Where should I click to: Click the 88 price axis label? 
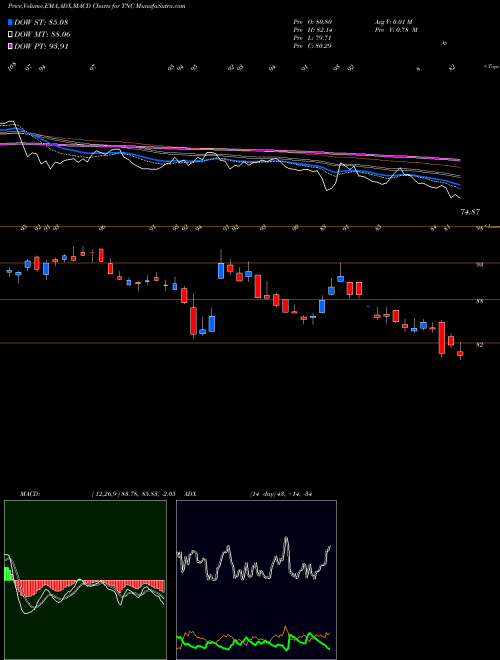tap(479, 301)
